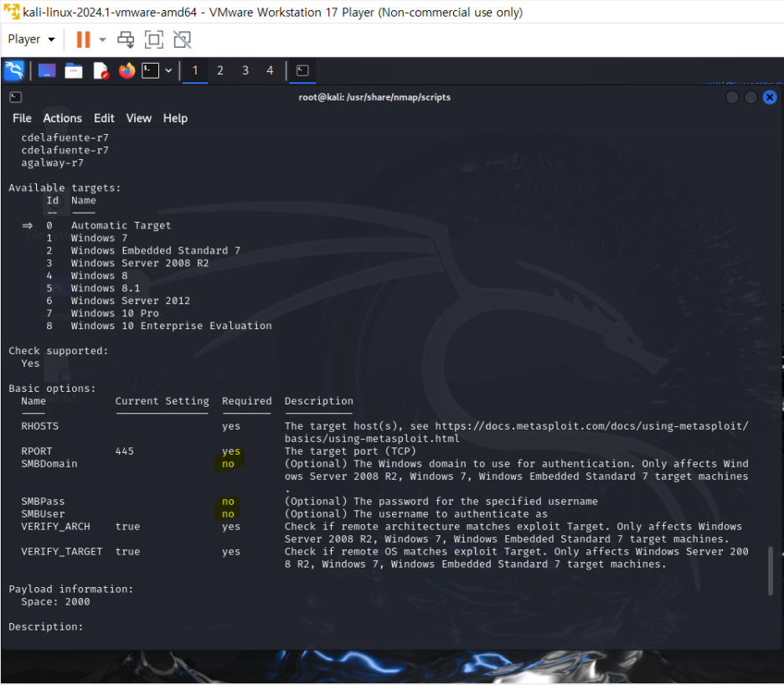Open the terminal Edit menu
Screen dimensions: 784x685
coord(104,118)
